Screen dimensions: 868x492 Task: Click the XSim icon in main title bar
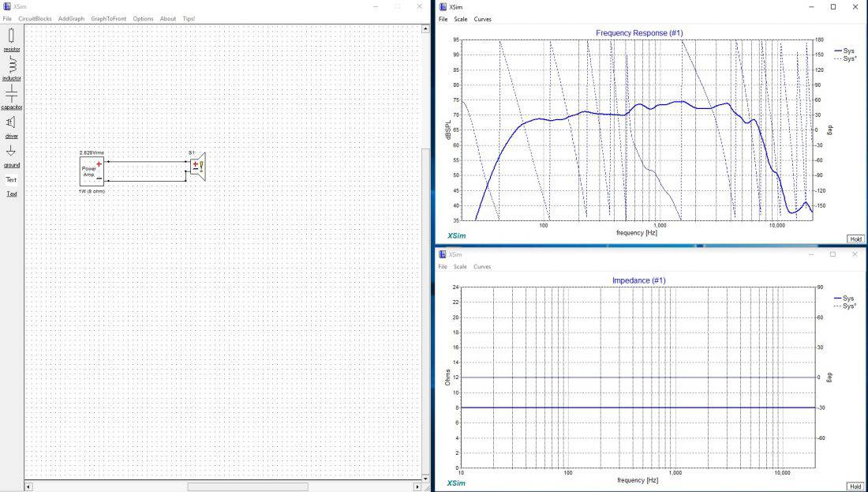tap(7, 6)
